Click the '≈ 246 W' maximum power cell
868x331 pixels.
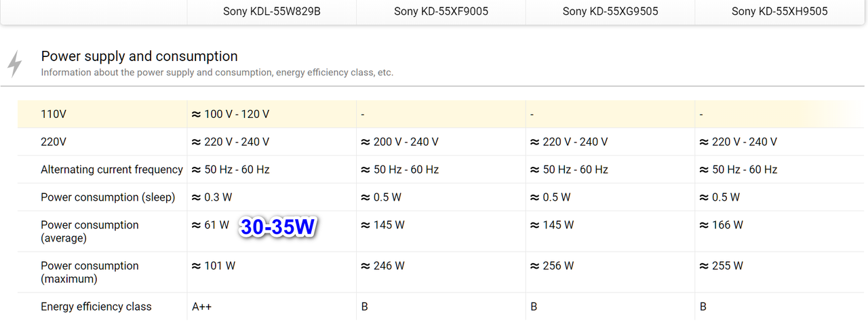tap(383, 266)
